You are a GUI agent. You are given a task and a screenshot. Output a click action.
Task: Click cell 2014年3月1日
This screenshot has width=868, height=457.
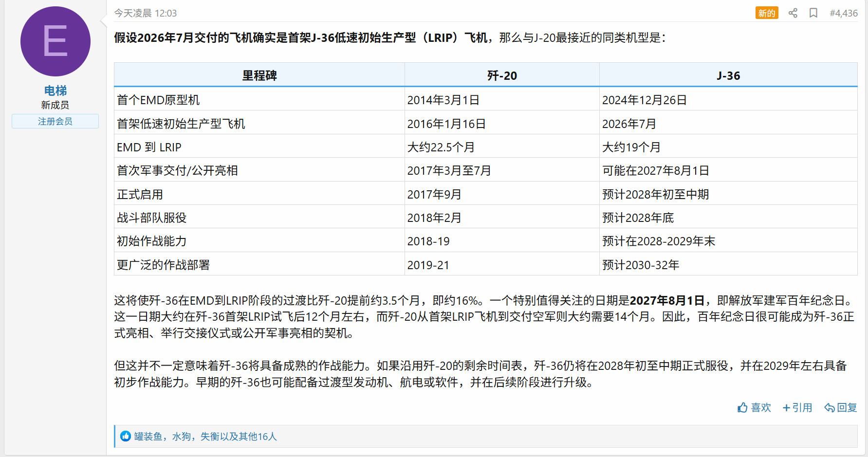pyautogui.click(x=502, y=100)
